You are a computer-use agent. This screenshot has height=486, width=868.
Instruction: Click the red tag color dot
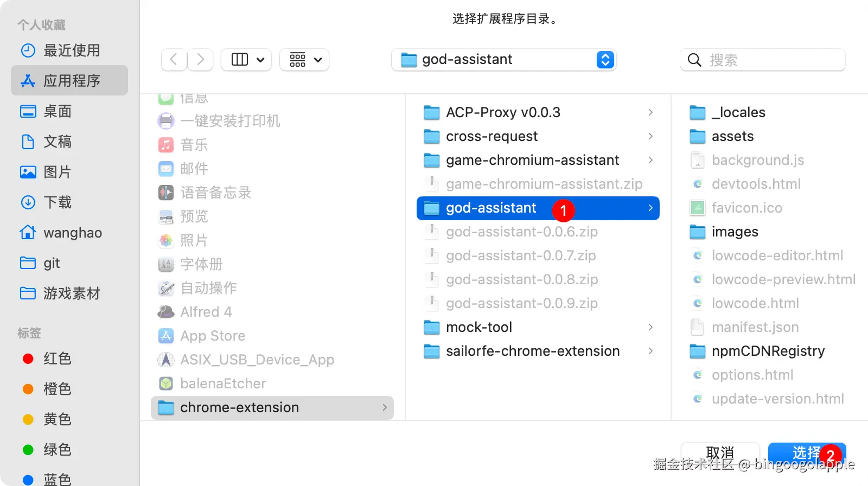click(x=28, y=359)
